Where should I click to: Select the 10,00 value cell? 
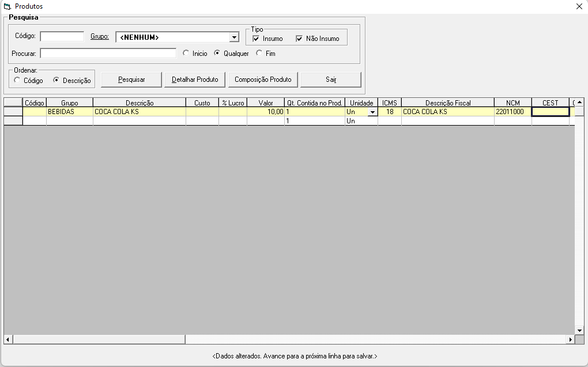266,112
